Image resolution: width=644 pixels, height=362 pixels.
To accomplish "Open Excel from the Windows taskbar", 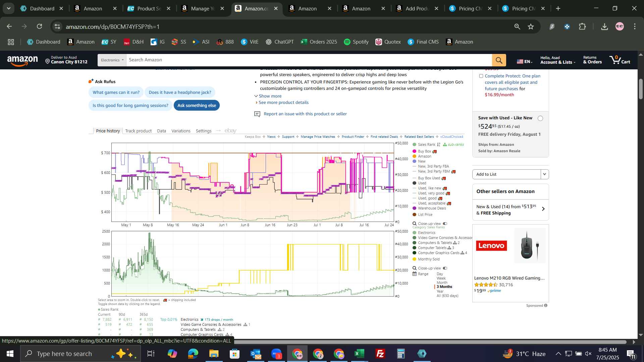I will [360, 354].
